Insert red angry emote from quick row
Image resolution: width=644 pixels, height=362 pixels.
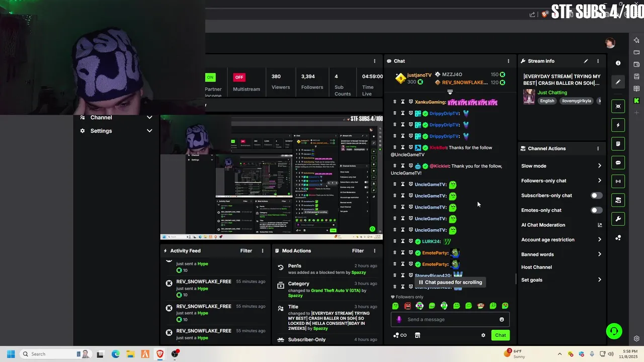tap(408, 306)
